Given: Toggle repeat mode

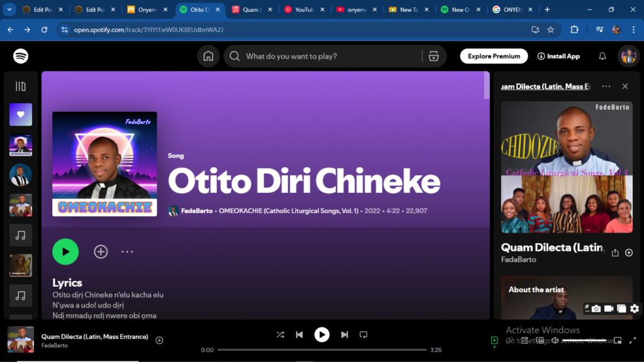Looking at the screenshot, I should [x=364, y=334].
